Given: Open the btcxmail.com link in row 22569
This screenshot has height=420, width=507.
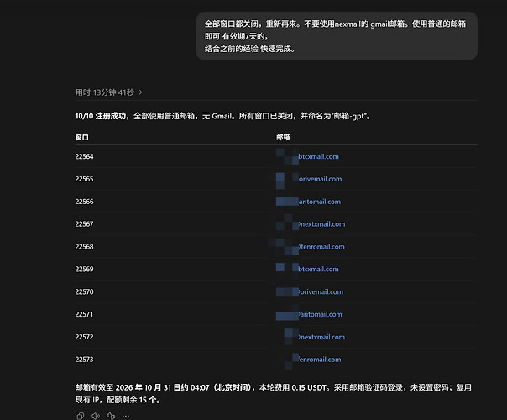Looking at the screenshot, I should [x=318, y=269].
